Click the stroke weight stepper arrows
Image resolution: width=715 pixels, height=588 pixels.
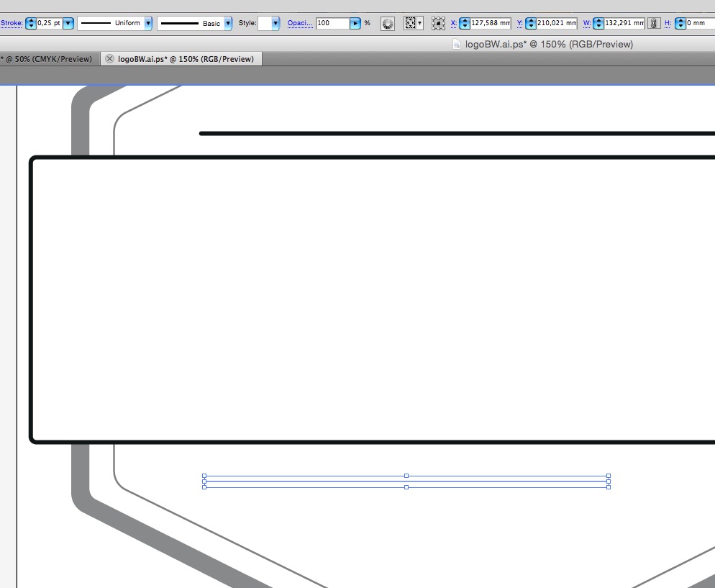tap(30, 23)
